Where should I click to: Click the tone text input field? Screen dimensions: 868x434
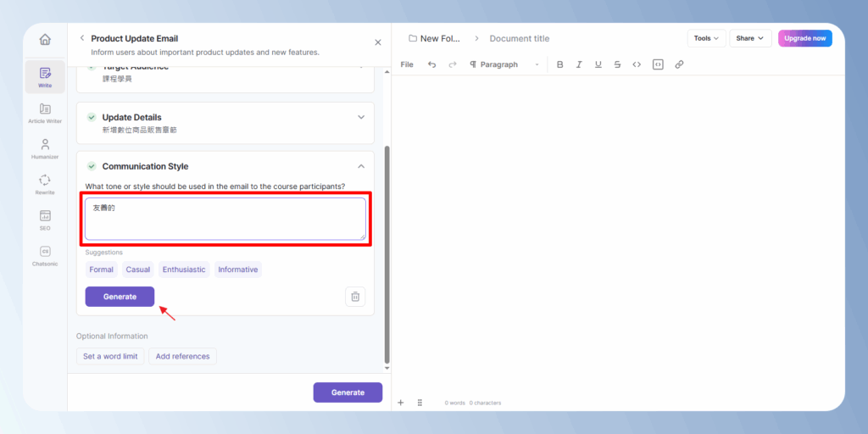click(225, 219)
